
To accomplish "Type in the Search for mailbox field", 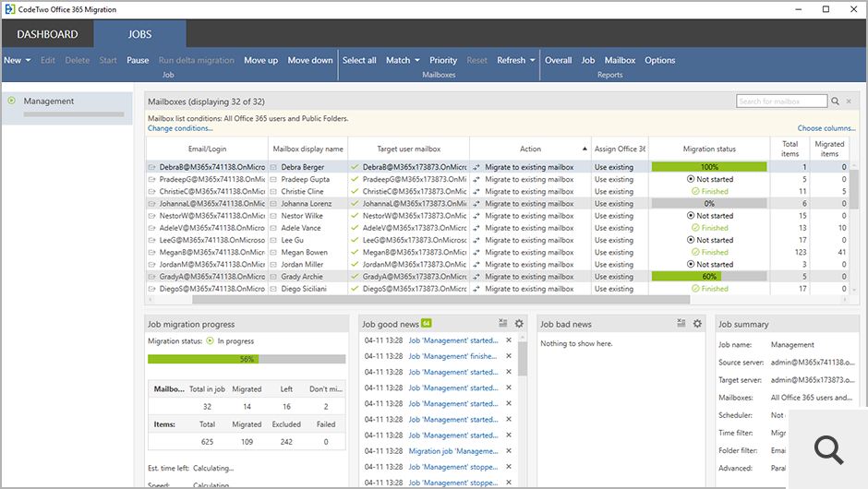I will [x=780, y=101].
